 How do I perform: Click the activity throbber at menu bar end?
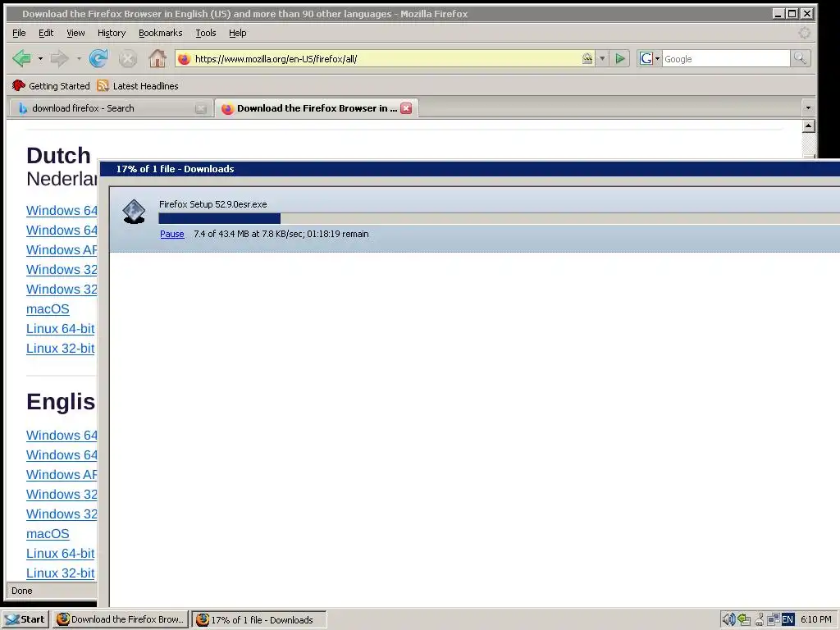coord(804,33)
